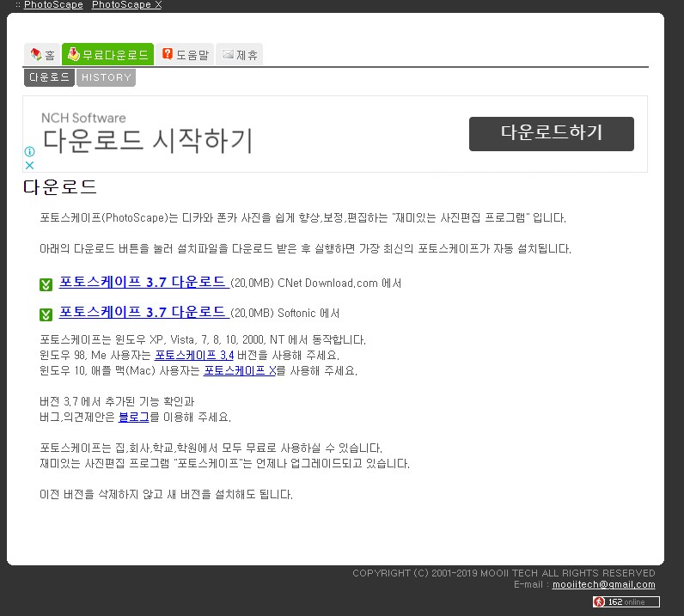
Task: Click the text '(20.0MB) Softonic 에서'
Action: click(284, 314)
